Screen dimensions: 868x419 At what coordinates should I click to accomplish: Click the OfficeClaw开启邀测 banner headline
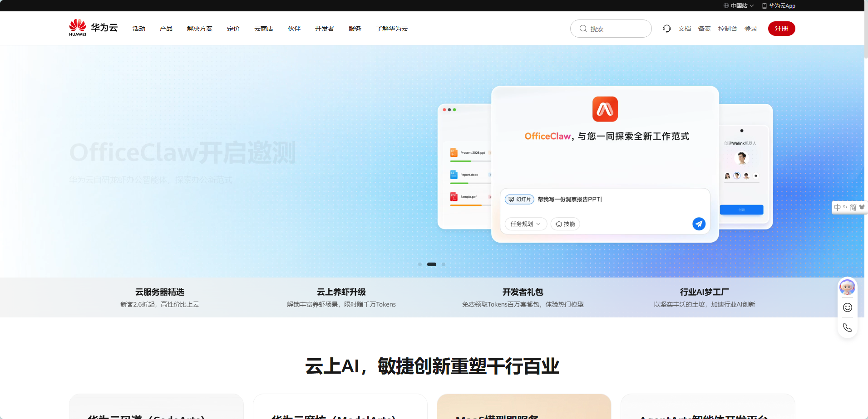point(182,152)
